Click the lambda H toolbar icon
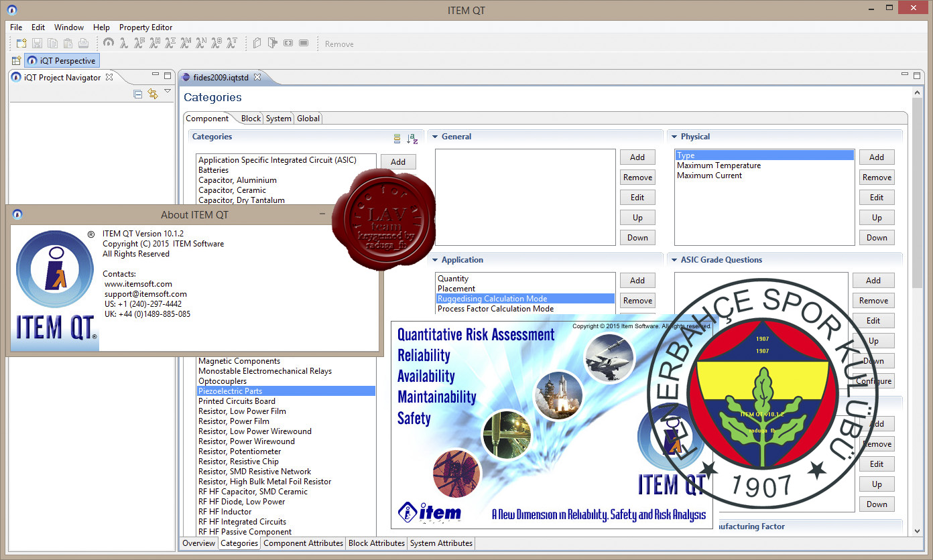The width and height of the screenshot is (933, 560). click(155, 44)
